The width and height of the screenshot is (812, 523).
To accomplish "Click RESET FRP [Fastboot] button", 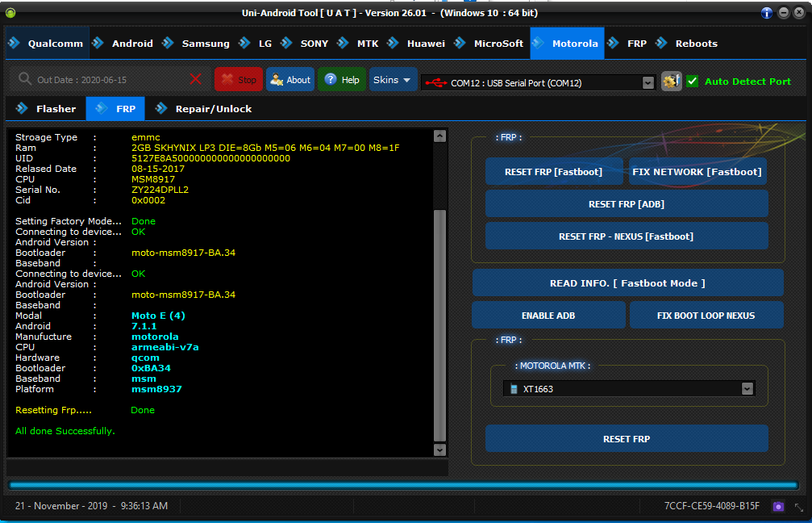I will pyautogui.click(x=554, y=172).
